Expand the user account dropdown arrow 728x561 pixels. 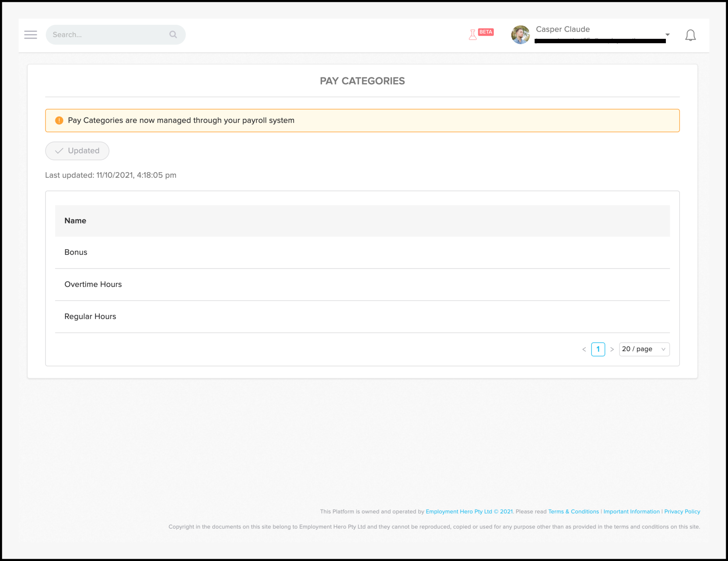coord(667,35)
